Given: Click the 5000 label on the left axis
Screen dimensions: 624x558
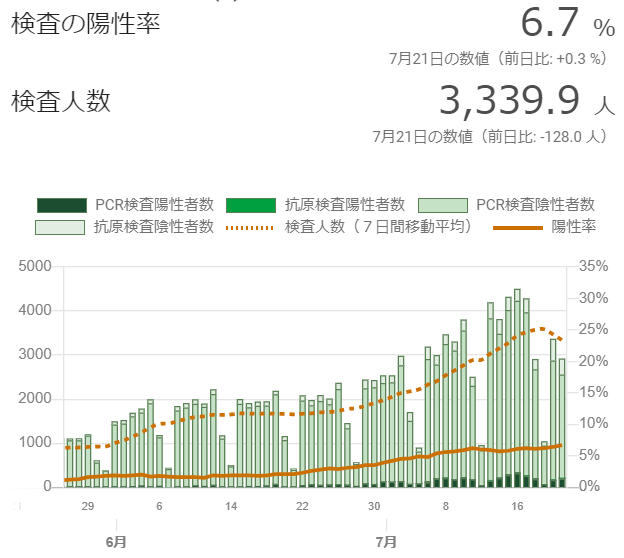Looking at the screenshot, I should click(x=35, y=266).
